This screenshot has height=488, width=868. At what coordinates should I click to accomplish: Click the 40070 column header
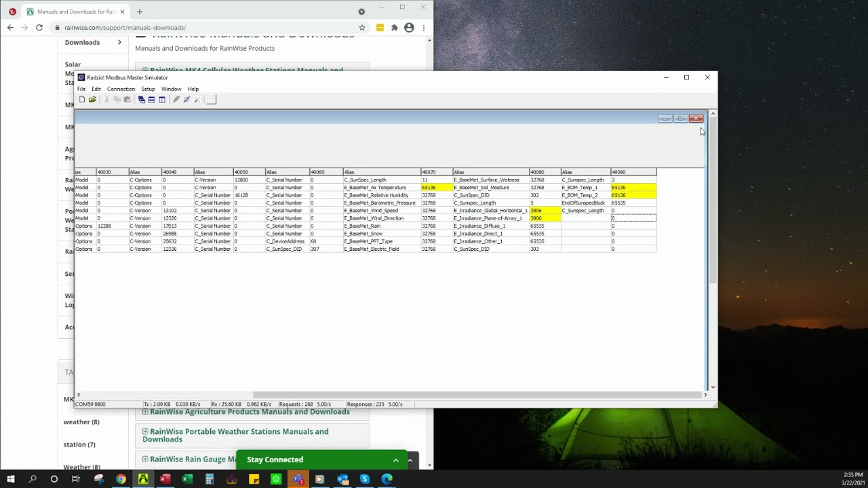[x=437, y=172]
